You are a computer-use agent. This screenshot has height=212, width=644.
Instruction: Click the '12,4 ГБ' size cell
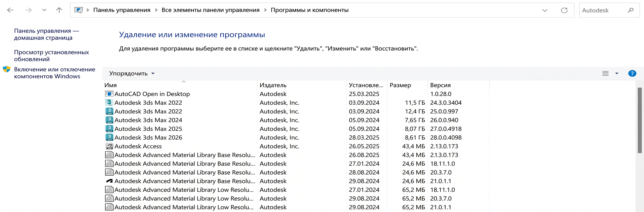click(x=415, y=111)
